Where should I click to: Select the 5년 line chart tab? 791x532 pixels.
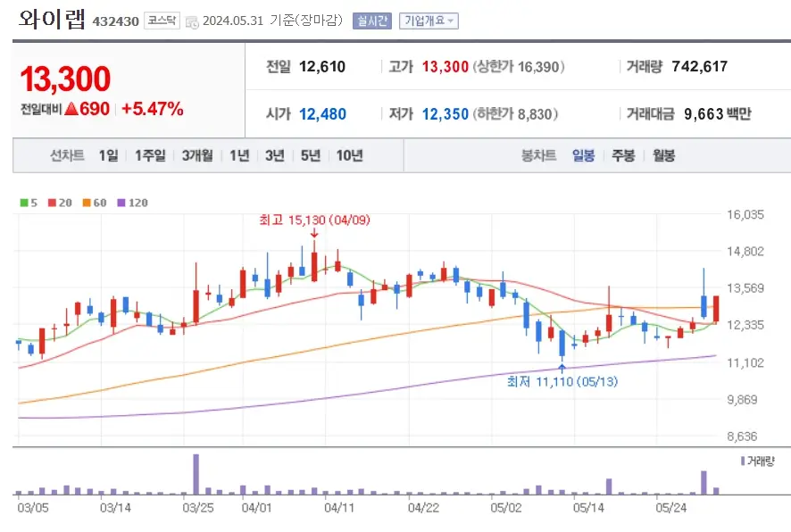311,155
